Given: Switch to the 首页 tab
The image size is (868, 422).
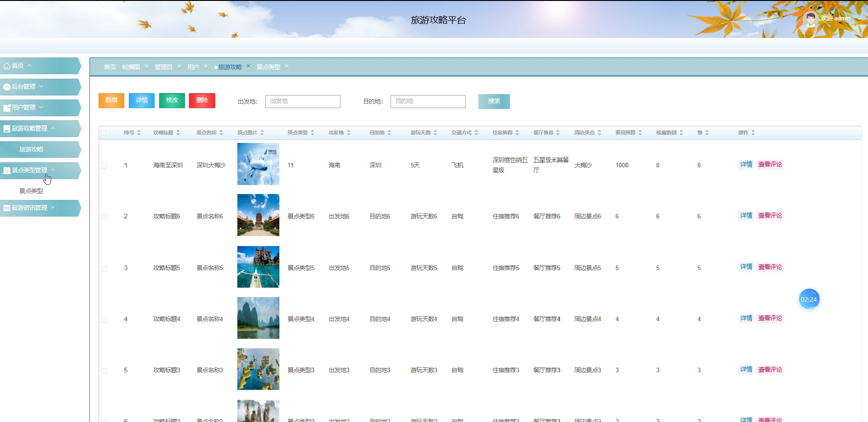Looking at the screenshot, I should point(110,67).
